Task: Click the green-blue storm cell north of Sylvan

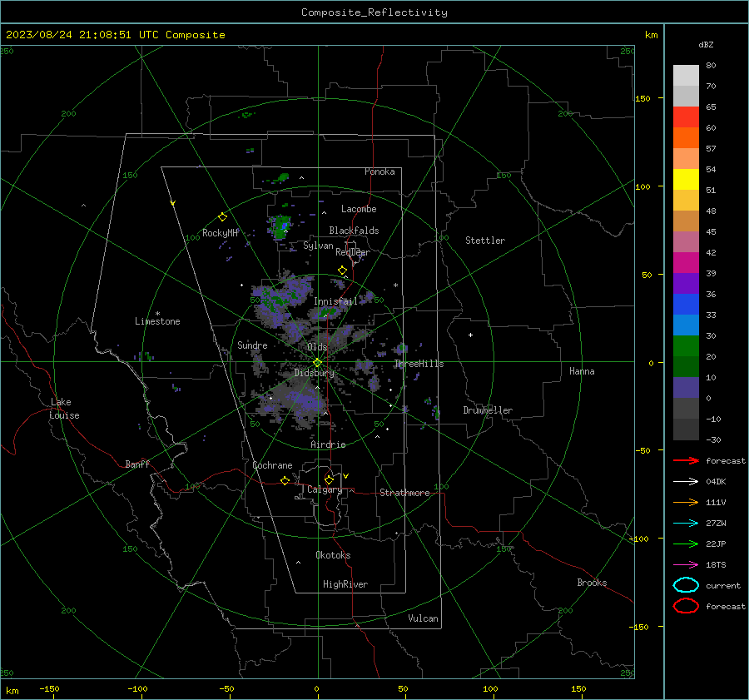Action: click(x=282, y=226)
